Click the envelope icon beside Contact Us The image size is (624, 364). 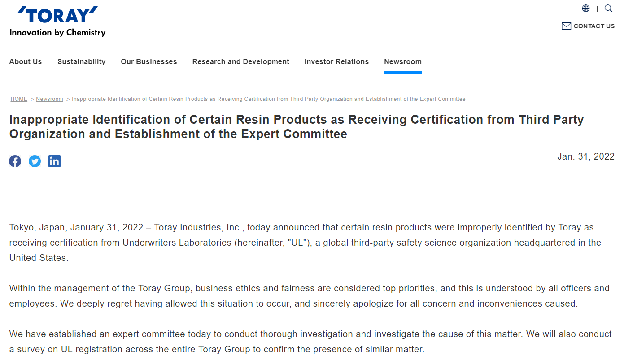click(x=566, y=26)
